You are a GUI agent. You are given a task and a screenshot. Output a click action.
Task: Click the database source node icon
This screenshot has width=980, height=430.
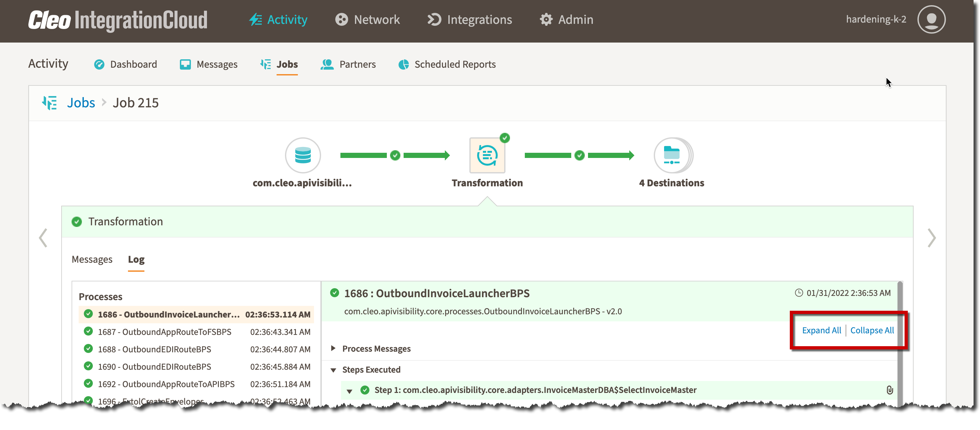point(303,155)
